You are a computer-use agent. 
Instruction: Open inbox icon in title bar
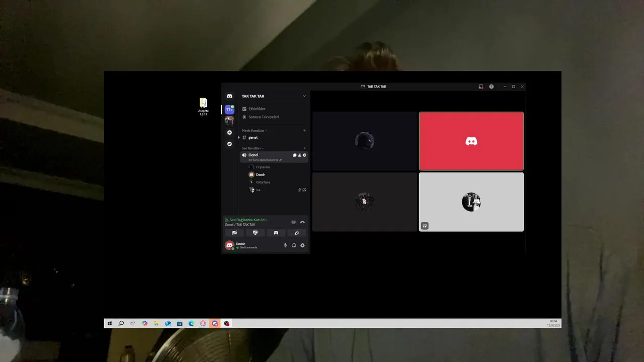(481, 86)
